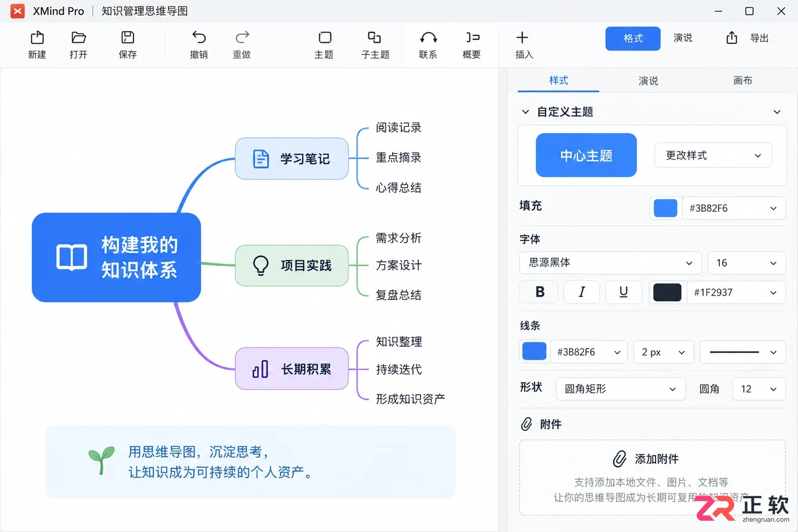798x532 pixels.
Task: Click the 新建 (New) toolbar icon
Action: coord(37,38)
